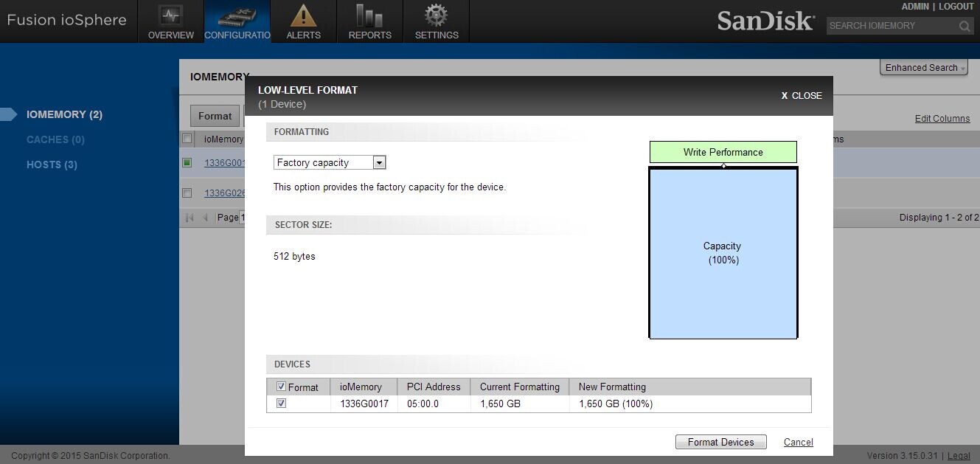Viewport: 980px width, 464px height.
Task: Toggle the Format header checkbox in Devices table
Action: (x=281, y=387)
